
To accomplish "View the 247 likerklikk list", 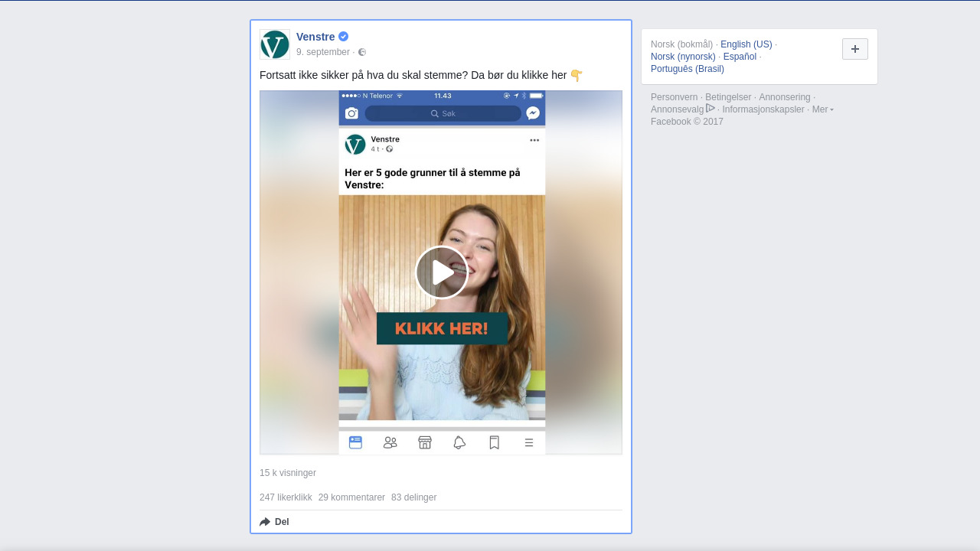I will [x=286, y=497].
